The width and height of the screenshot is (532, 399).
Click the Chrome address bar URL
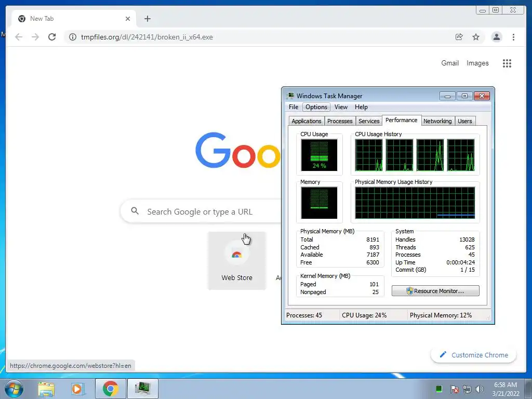tap(147, 37)
